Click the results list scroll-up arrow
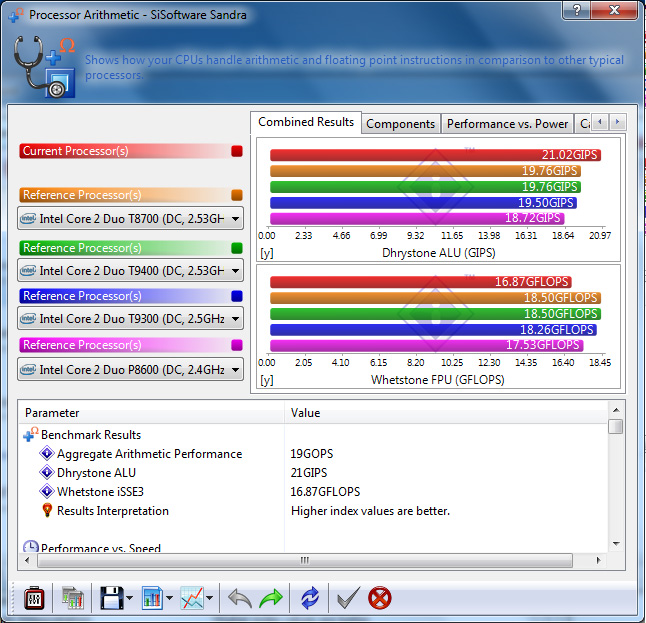This screenshot has width=646, height=623. point(616,410)
